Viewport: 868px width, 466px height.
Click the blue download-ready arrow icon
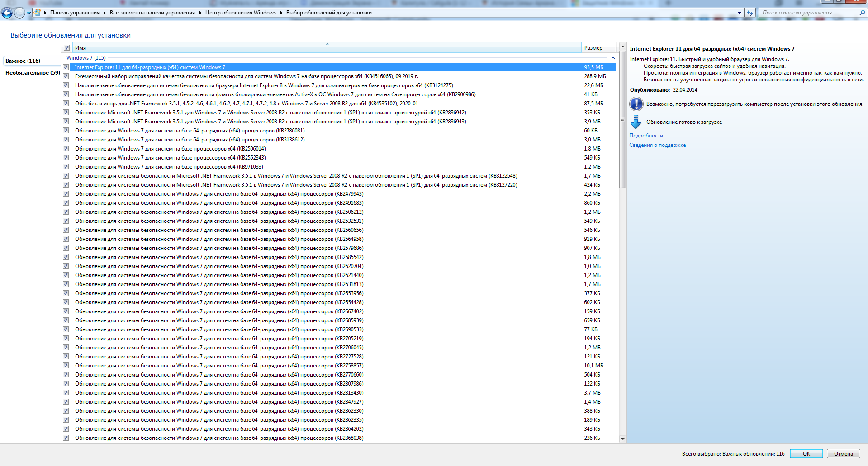636,122
